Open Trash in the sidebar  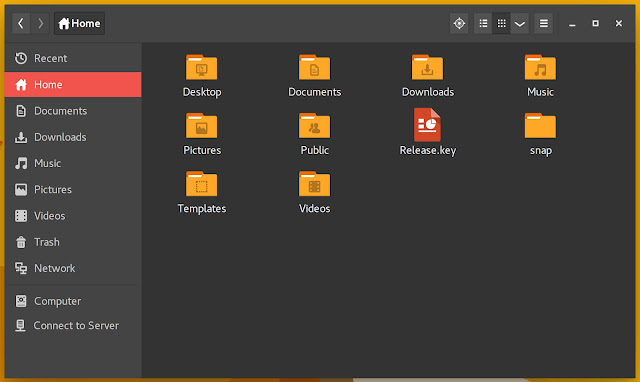(73, 242)
